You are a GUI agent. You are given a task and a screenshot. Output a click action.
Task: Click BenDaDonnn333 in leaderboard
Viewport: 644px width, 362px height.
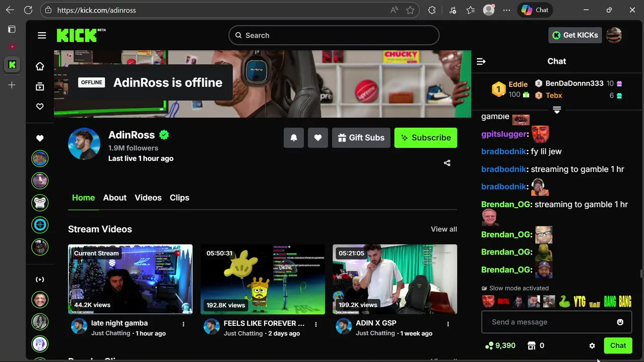pos(574,83)
